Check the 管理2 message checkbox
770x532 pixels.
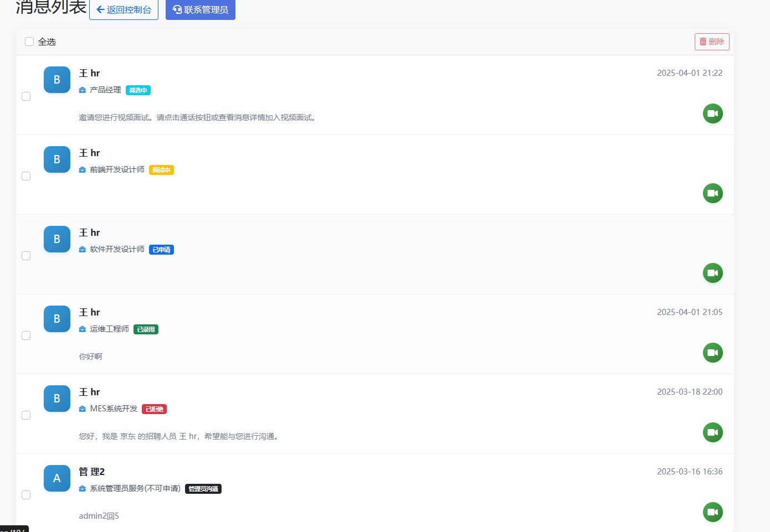point(26,495)
